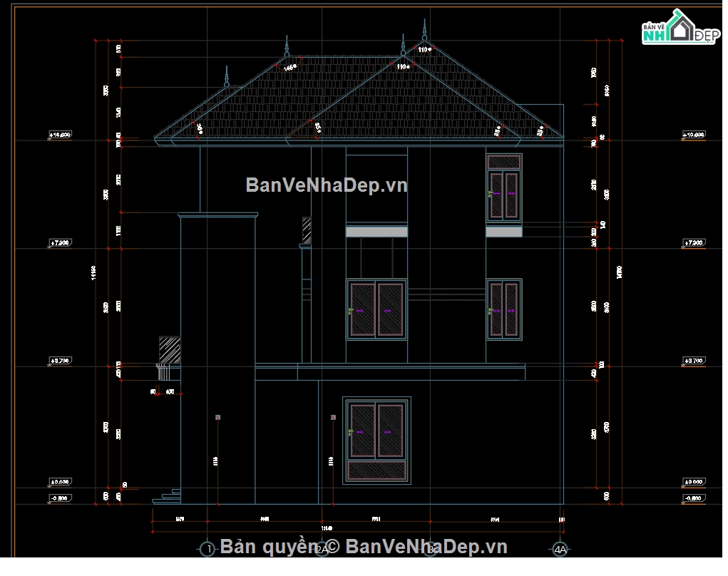Select grid axis bubble 1
The width and height of the screenshot is (728, 576).
coord(207,549)
